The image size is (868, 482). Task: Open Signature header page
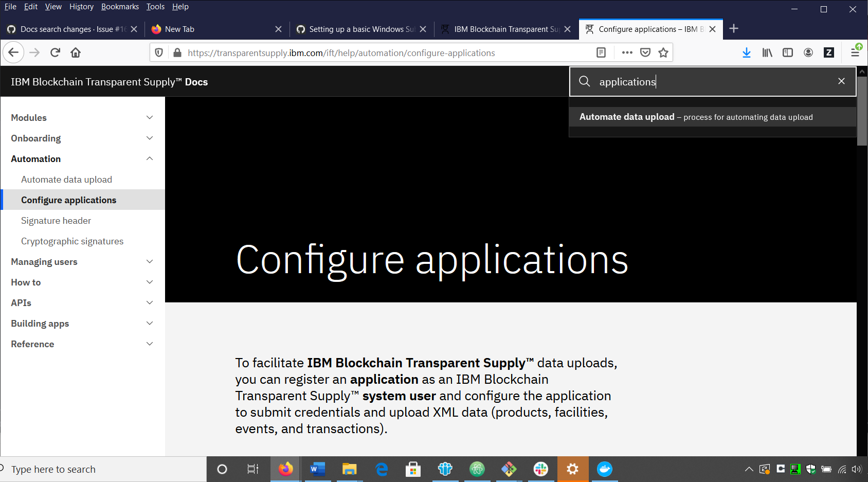point(56,221)
